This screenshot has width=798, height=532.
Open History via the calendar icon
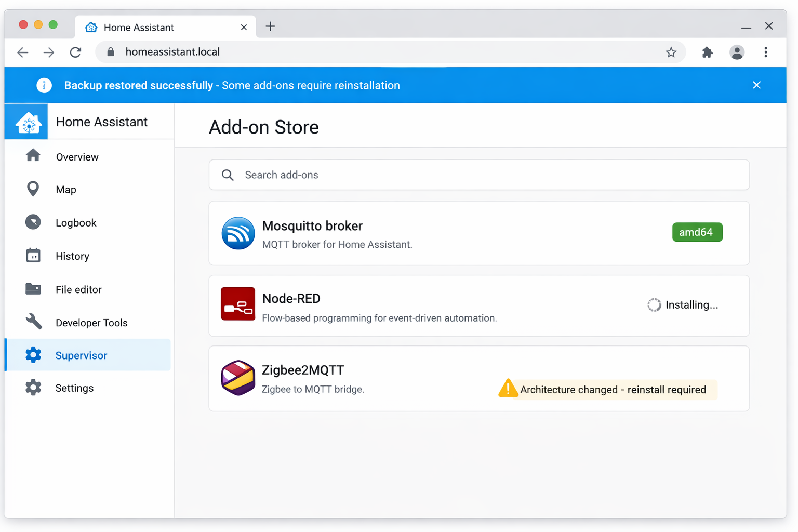click(x=33, y=256)
